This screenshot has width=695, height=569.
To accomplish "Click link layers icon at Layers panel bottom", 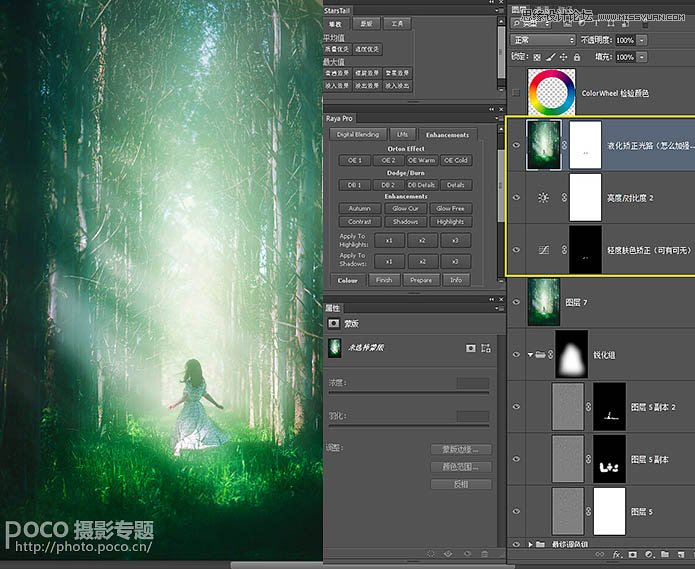I will 599,554.
